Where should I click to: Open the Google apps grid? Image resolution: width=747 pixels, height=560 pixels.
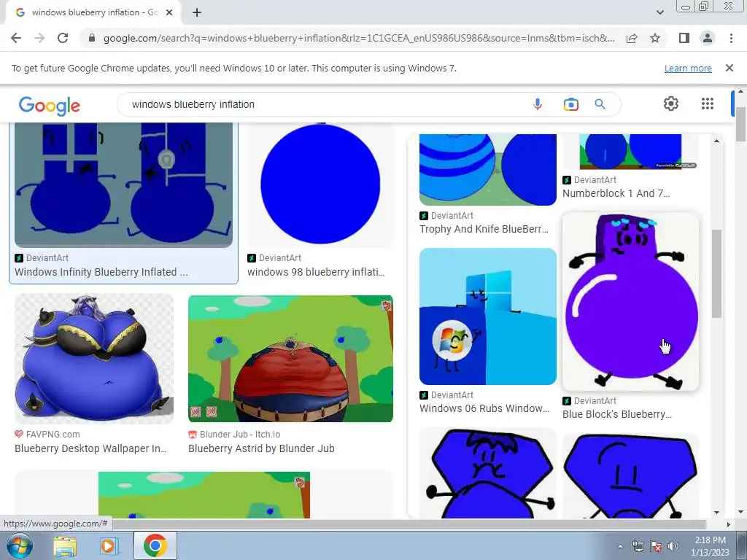point(708,104)
